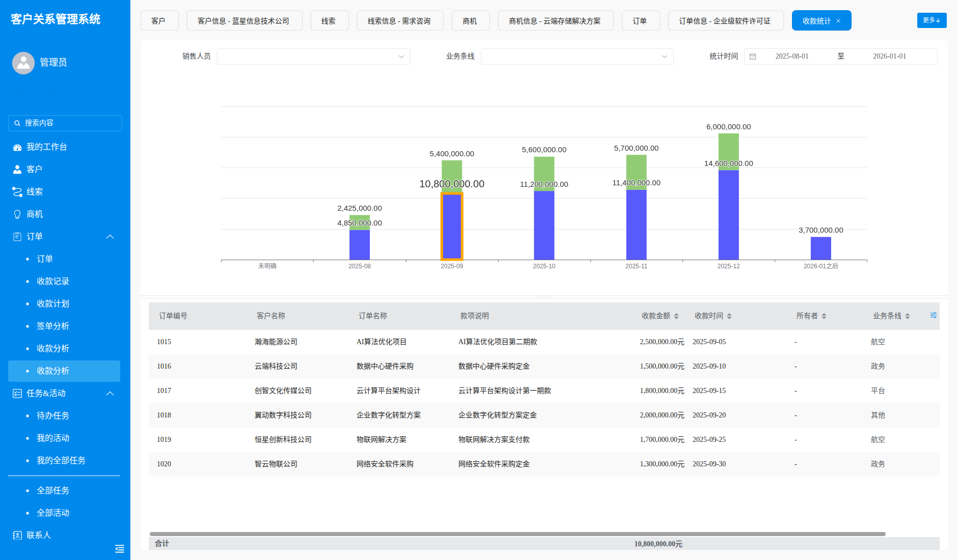Click the 业务条线 column sort arrows
This screenshot has width=958, height=560.
pyautogui.click(x=907, y=316)
